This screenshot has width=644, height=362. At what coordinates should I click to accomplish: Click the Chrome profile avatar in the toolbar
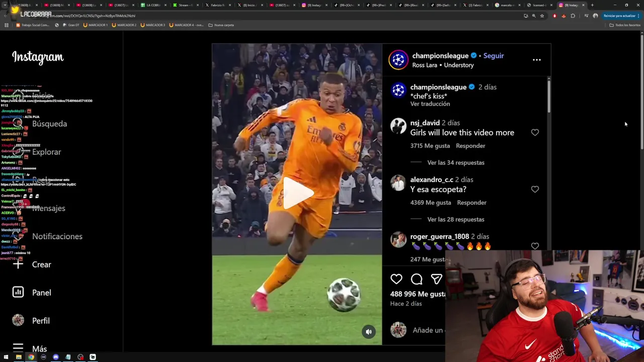point(595,16)
